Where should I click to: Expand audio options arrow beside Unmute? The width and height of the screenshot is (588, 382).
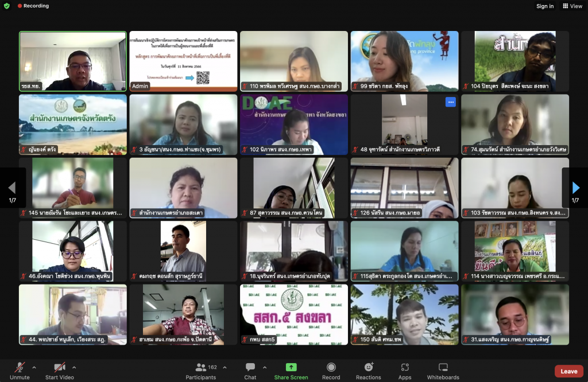[34, 367]
